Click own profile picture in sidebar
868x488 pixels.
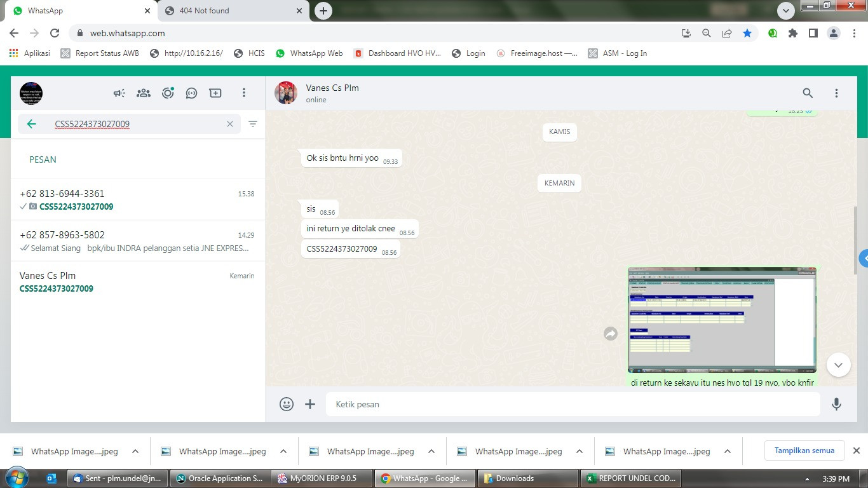pos(31,93)
